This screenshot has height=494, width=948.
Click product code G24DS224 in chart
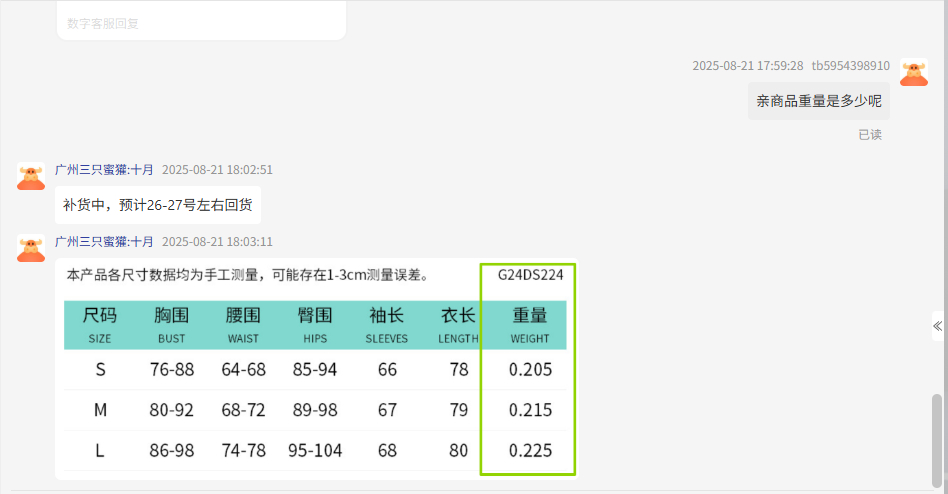coord(530,275)
